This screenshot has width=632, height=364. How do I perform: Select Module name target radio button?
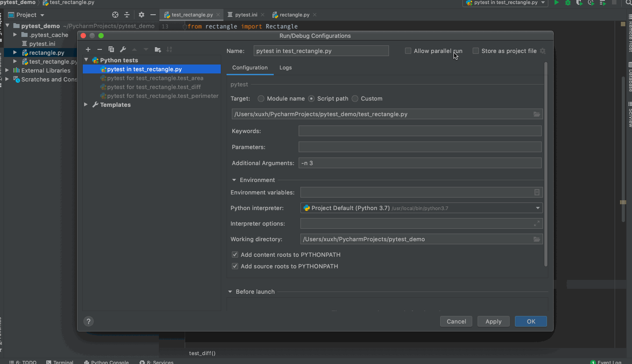tap(261, 99)
